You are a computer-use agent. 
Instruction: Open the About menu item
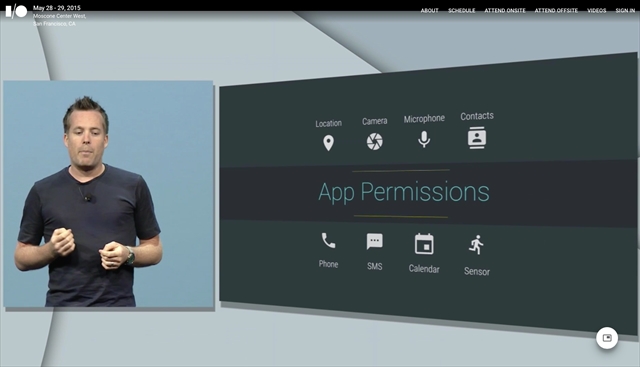[x=429, y=11]
